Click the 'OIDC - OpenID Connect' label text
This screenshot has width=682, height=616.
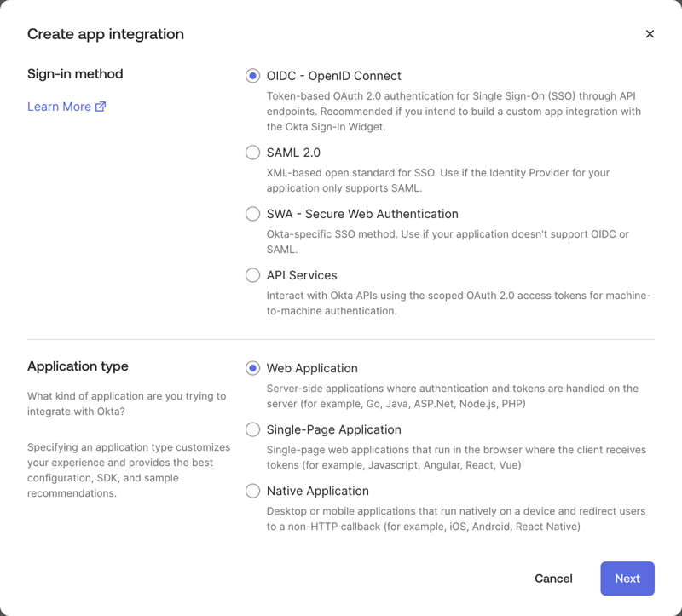pos(333,76)
